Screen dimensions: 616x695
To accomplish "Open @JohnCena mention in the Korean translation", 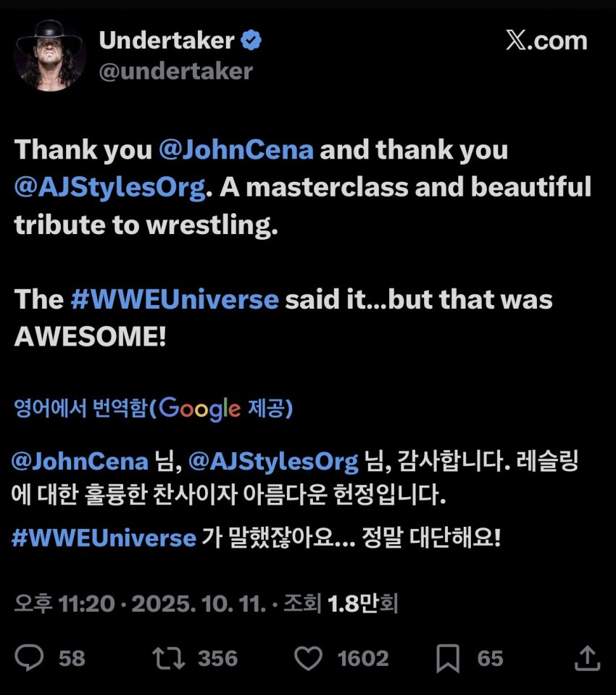I will pyautogui.click(x=80, y=461).
